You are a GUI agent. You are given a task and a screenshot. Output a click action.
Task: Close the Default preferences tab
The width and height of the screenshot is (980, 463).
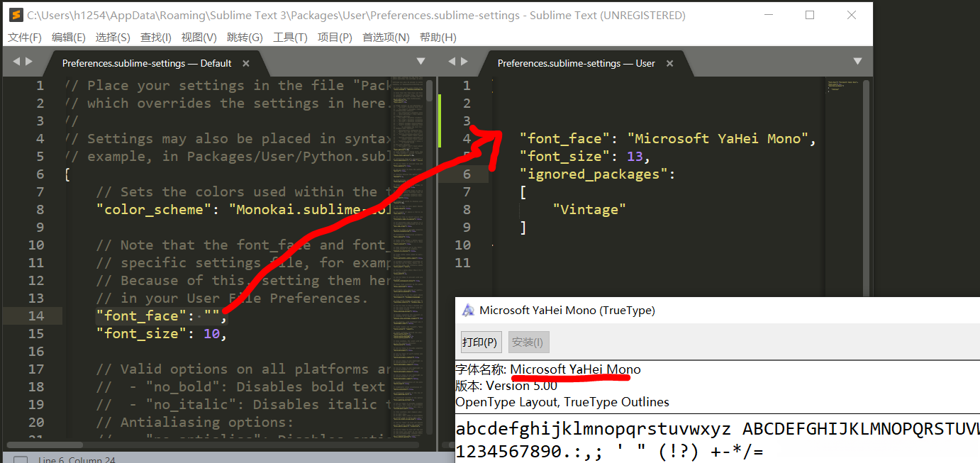click(246, 63)
